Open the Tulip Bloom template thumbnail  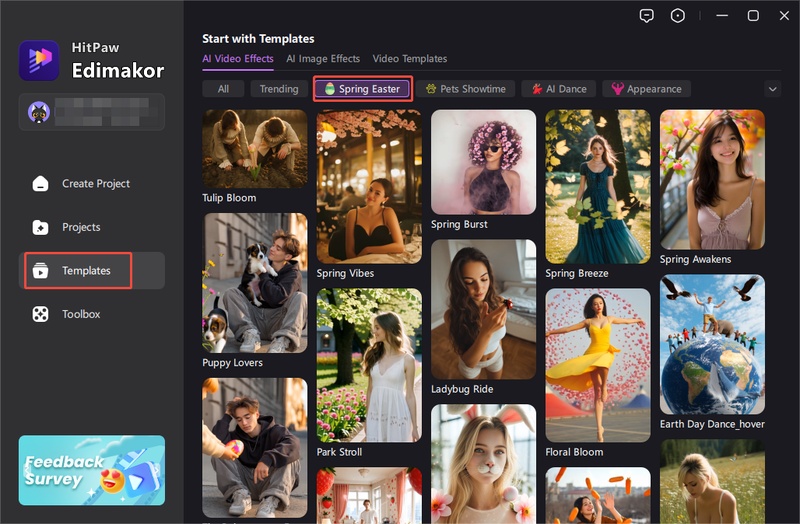(255, 149)
